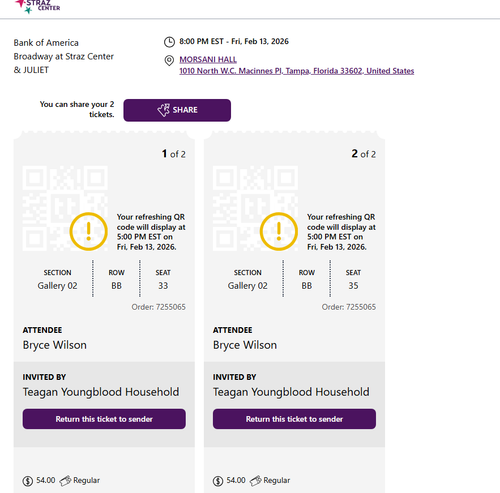Click the placeholder QR code on ticket 2
Viewport: 500px width, 493px height.
coord(255,208)
